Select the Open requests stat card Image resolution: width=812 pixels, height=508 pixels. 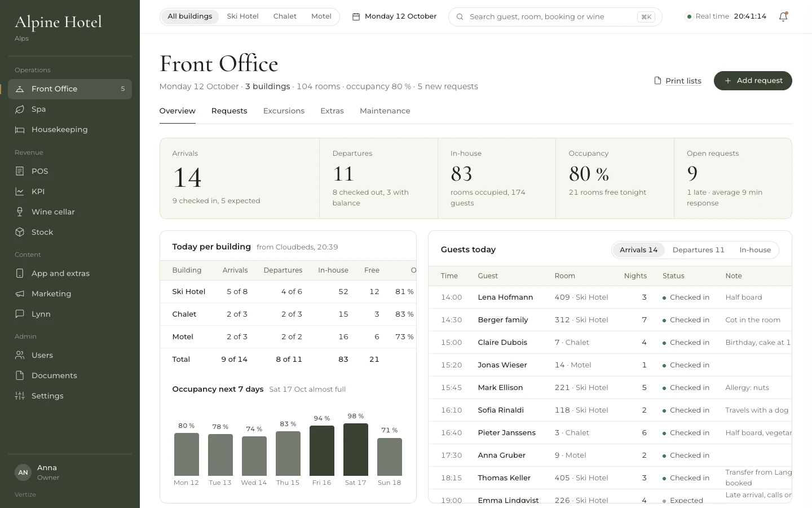[x=733, y=178]
